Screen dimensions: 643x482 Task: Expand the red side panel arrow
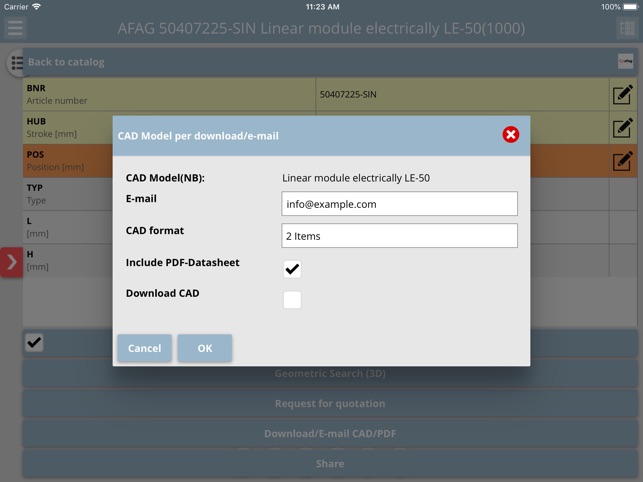pyautogui.click(x=11, y=262)
